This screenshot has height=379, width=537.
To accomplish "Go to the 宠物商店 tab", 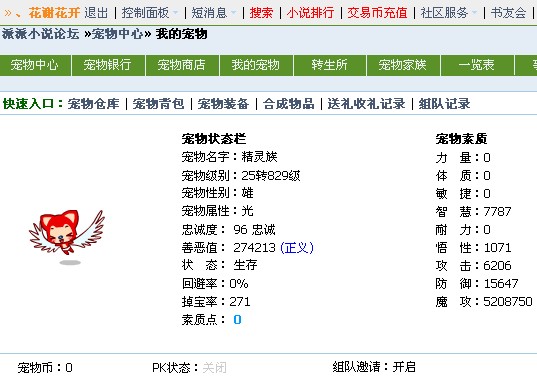I will pyautogui.click(x=182, y=65).
